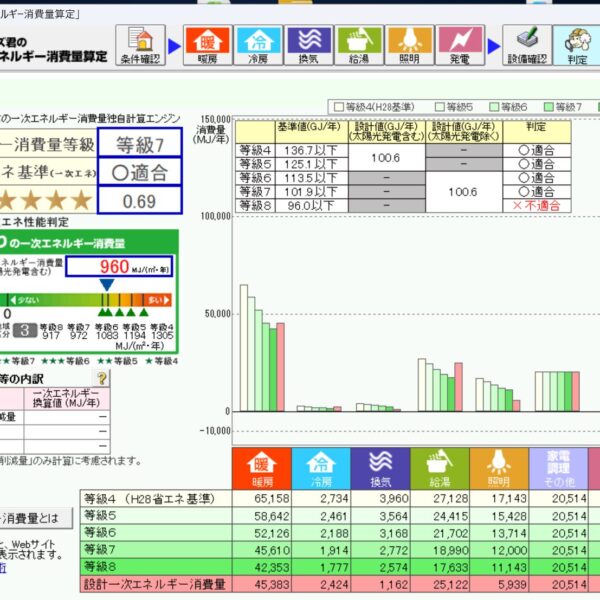This screenshot has height=600, width=600.
Task: Click the 960 MJ consumption value box
Action: click(119, 266)
